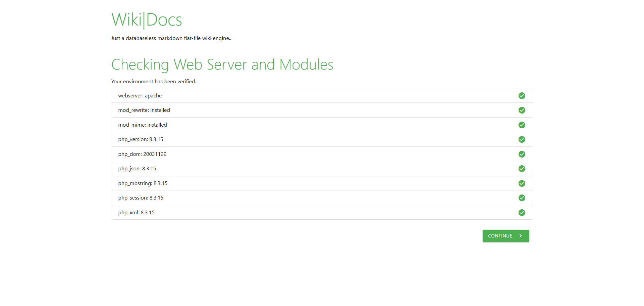
Task: Click the Wiki|Docs logo title
Action: [147, 20]
